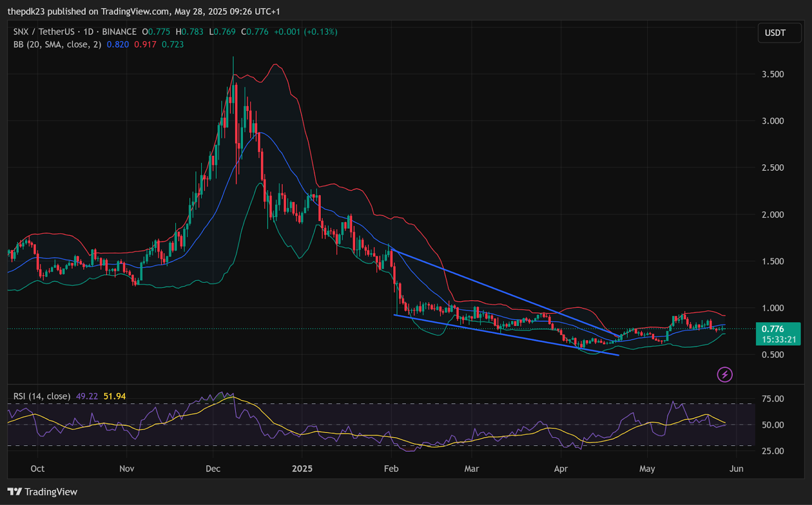Click the 75.00 level on RSI axis
Image resolution: width=812 pixels, height=505 pixels.
pyautogui.click(x=772, y=399)
